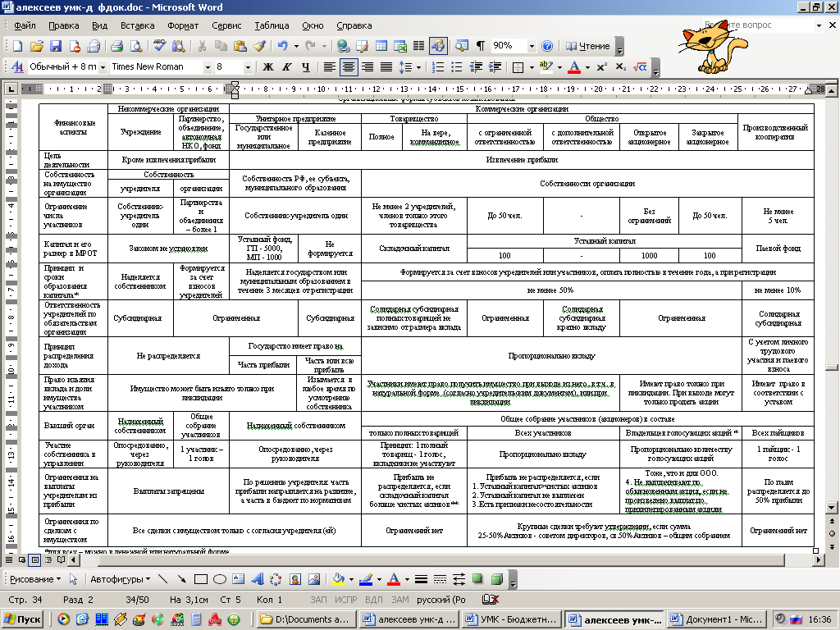Switch to УМК - Бюджетн... taskbar window
840x630 pixels.
[x=514, y=619]
